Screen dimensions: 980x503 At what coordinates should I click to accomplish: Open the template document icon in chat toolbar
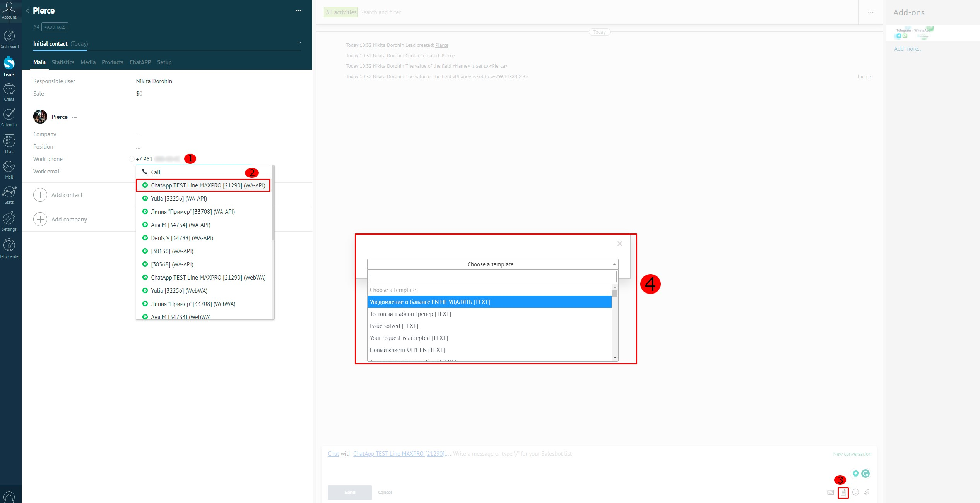click(843, 493)
